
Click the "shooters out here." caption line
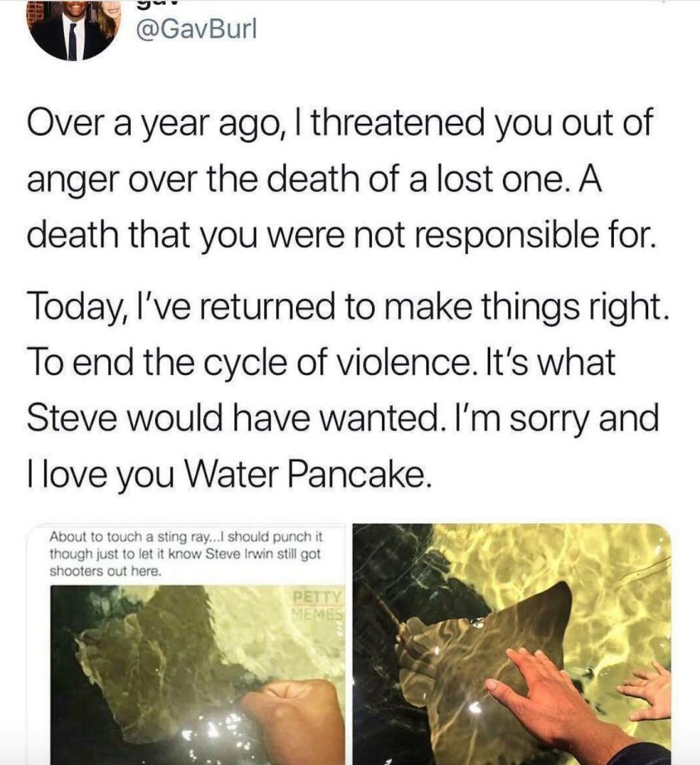pos(106,570)
